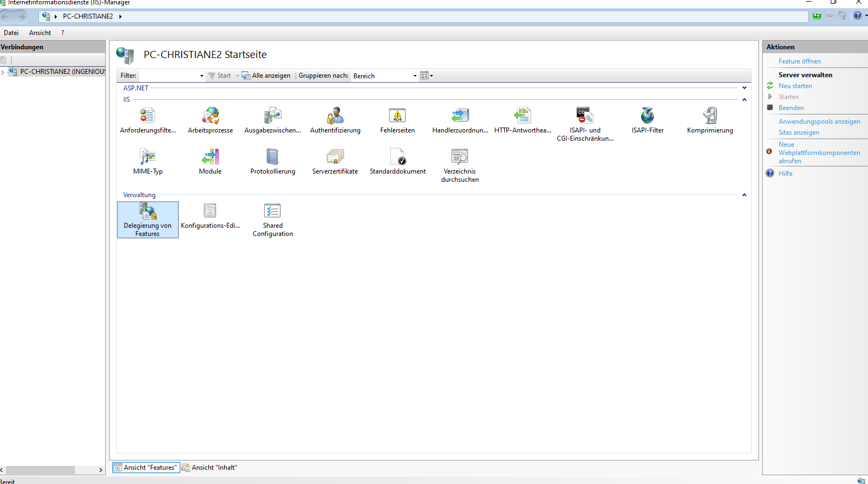Open the Anforderungsfilterung feature
This screenshot has width=868, height=484.
click(x=147, y=121)
